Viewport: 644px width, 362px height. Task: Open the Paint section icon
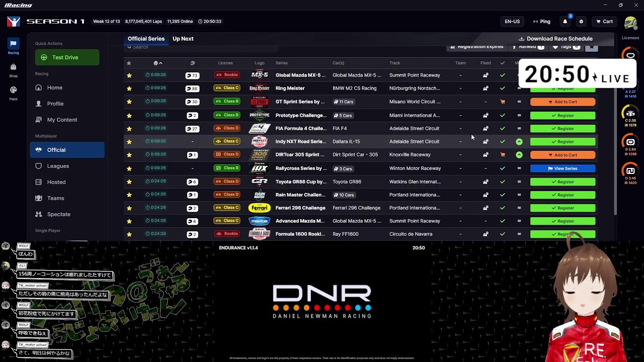coord(13,92)
